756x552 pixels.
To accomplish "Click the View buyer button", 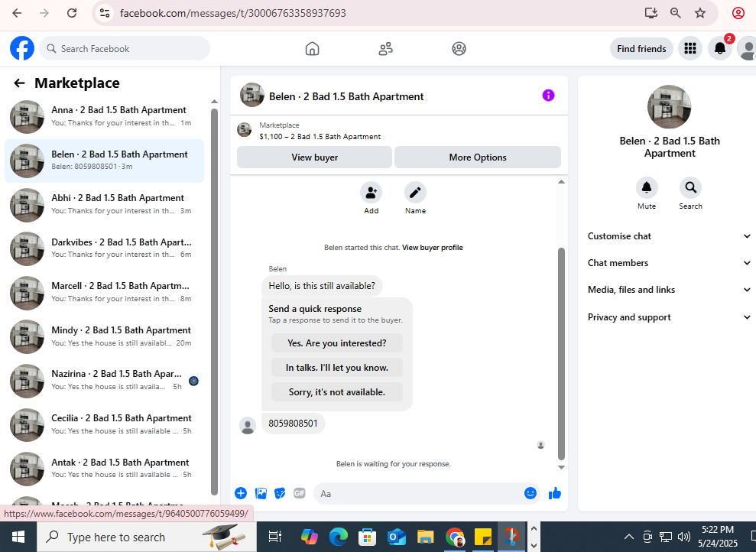I will pyautogui.click(x=314, y=157).
